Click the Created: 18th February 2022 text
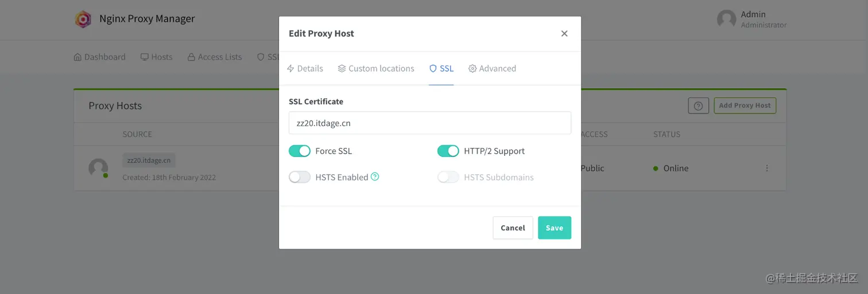 coord(169,177)
